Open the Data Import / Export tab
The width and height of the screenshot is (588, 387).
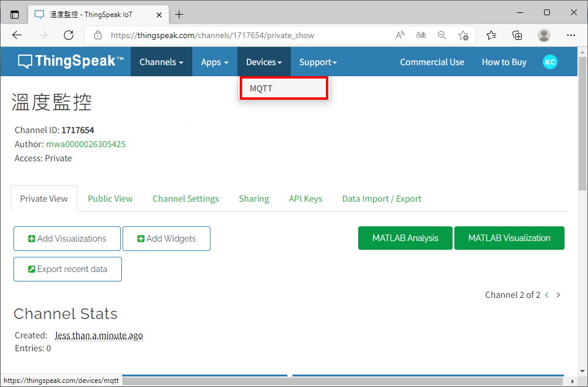(x=382, y=198)
